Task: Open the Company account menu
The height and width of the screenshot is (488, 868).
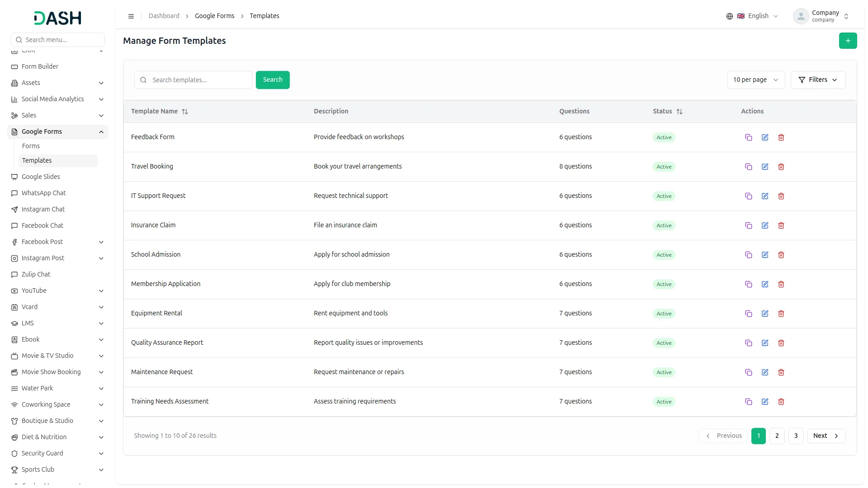Action: point(821,16)
